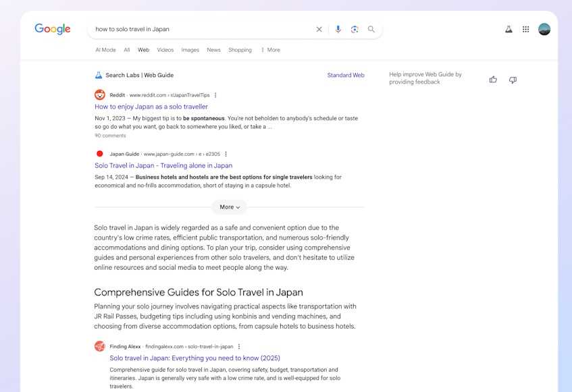Open 'Solo travel in Japan: Everything you need to know (2025)'

pyautogui.click(x=194, y=358)
